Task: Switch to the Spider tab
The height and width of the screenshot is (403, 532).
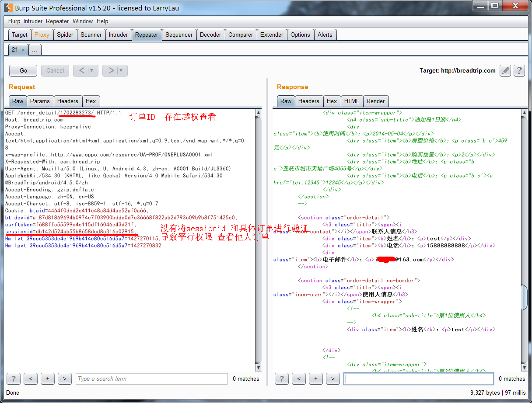Action: point(65,35)
